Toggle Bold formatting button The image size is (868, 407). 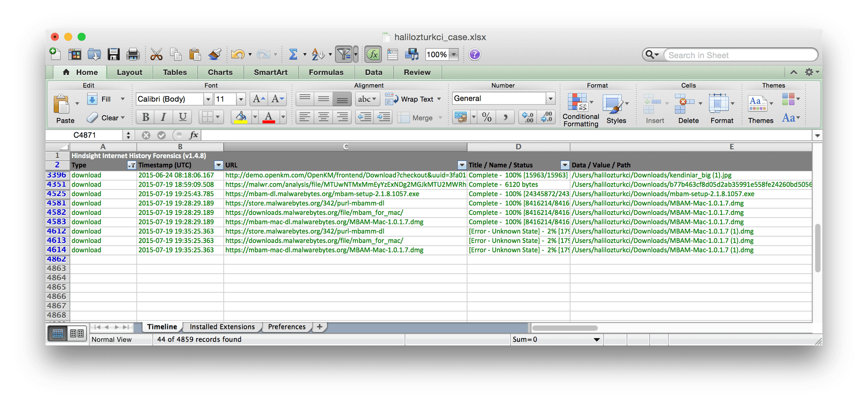tap(146, 117)
